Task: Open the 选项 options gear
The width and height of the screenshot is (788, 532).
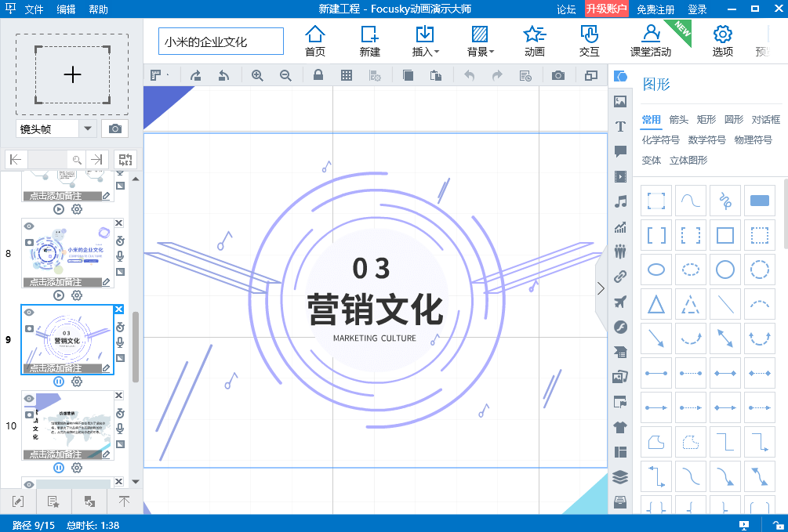Action: point(723,42)
